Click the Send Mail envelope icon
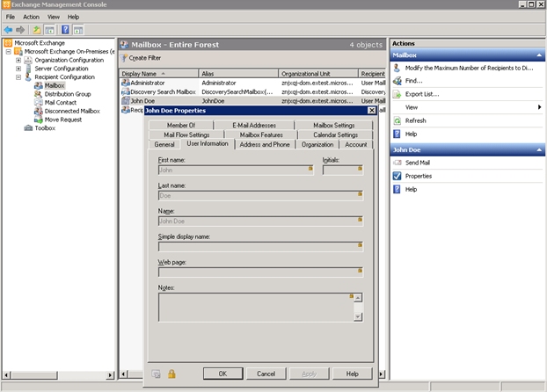Viewport: 547px width, 392px height. (397, 163)
